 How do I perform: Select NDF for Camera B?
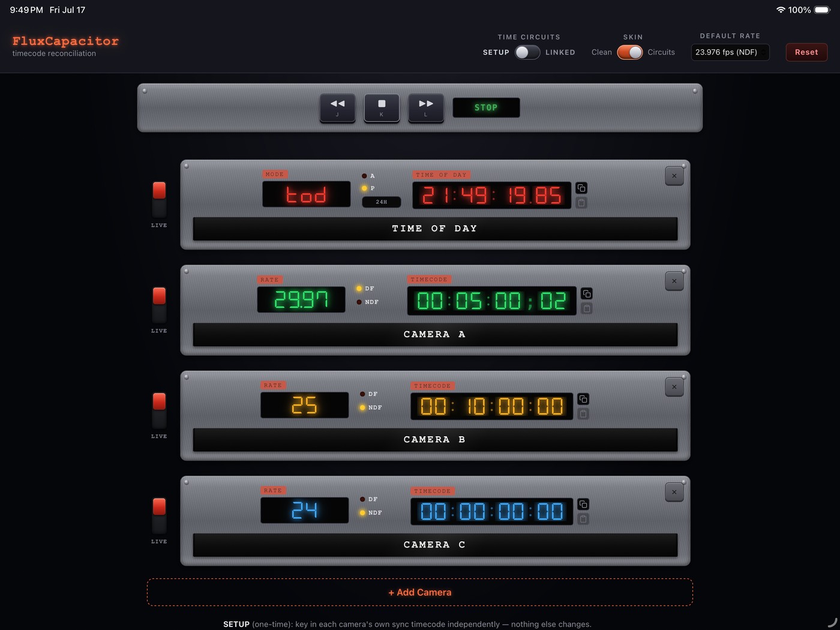click(x=371, y=407)
